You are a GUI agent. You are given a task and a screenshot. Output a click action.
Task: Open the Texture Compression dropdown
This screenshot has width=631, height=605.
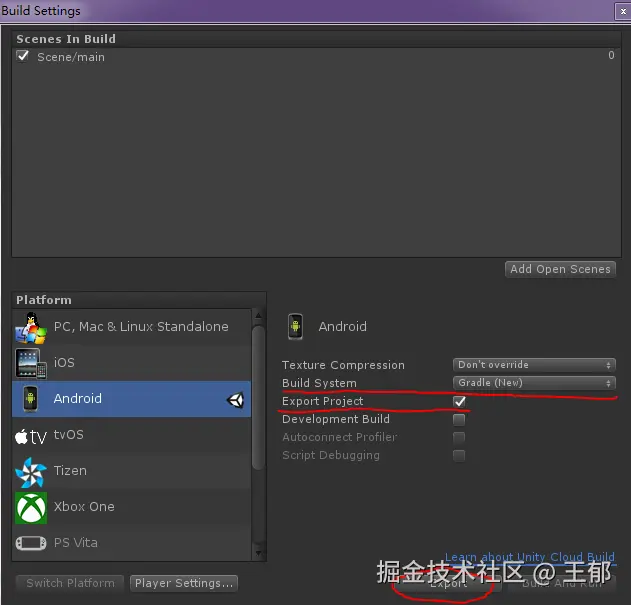[534, 365]
